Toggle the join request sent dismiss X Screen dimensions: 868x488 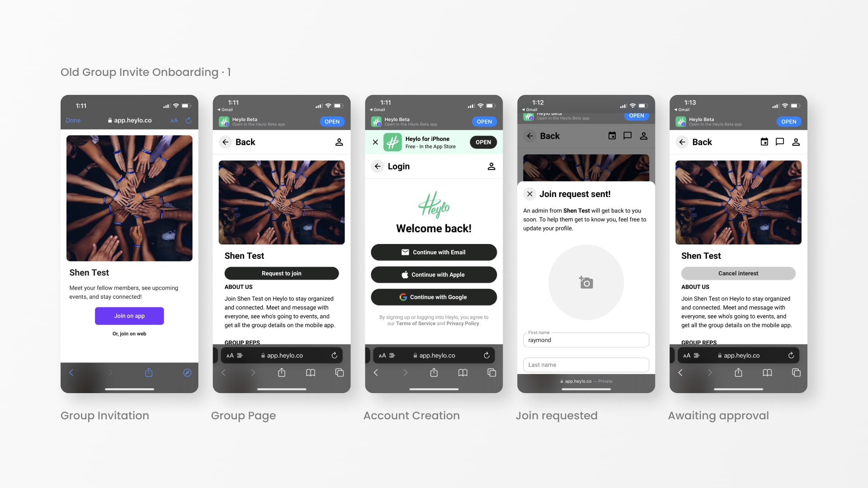529,194
